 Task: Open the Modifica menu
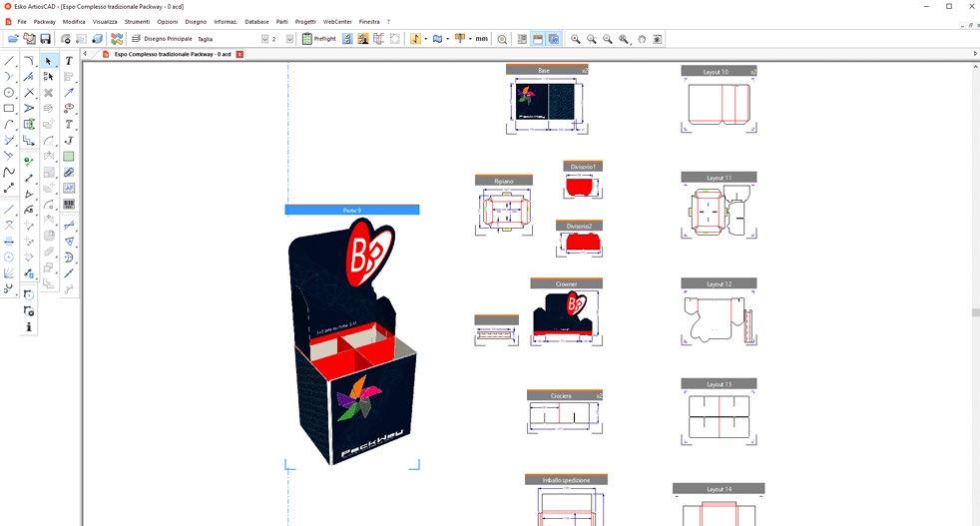74,21
